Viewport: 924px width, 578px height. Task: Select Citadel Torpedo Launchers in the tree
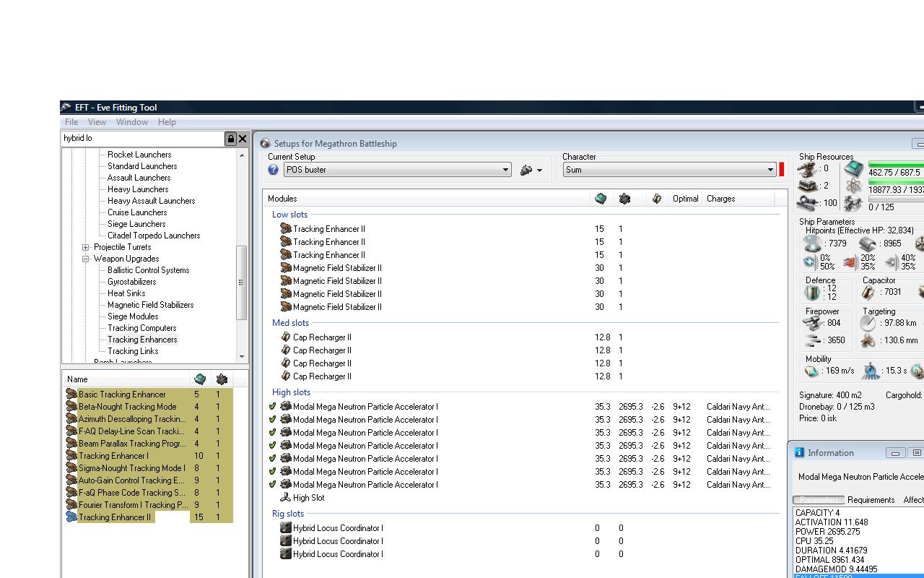coord(154,236)
